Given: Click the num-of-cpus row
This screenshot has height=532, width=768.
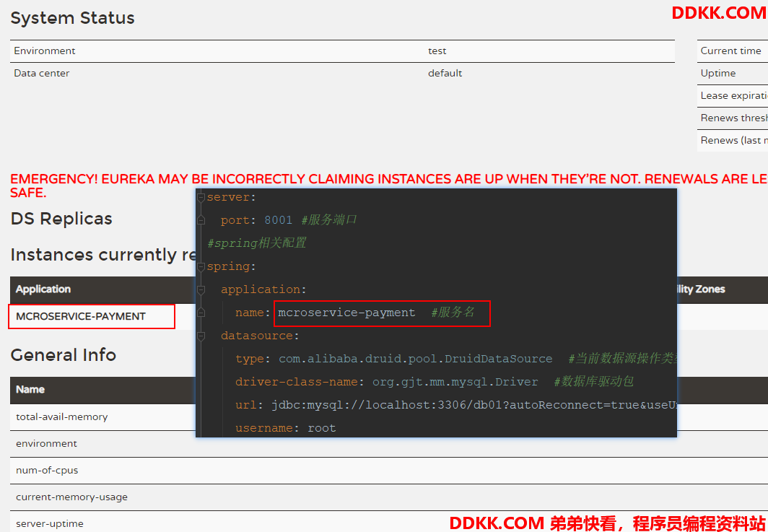Looking at the screenshot, I should [47, 470].
